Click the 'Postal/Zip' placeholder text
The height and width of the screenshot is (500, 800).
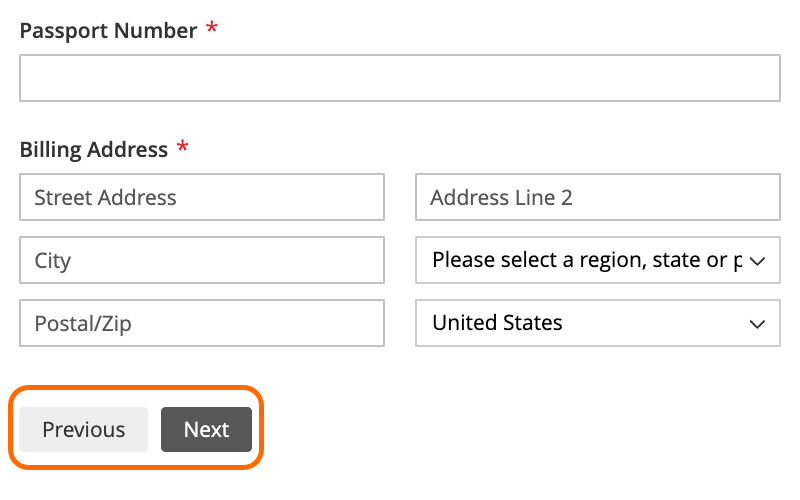click(83, 323)
